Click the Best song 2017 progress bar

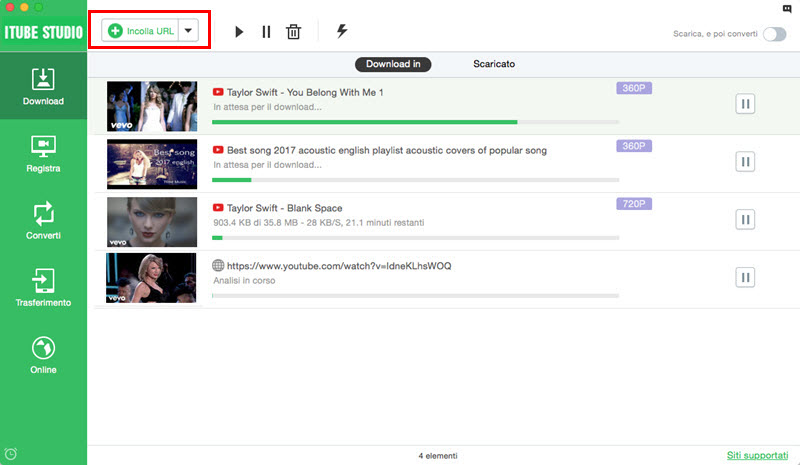pos(415,180)
